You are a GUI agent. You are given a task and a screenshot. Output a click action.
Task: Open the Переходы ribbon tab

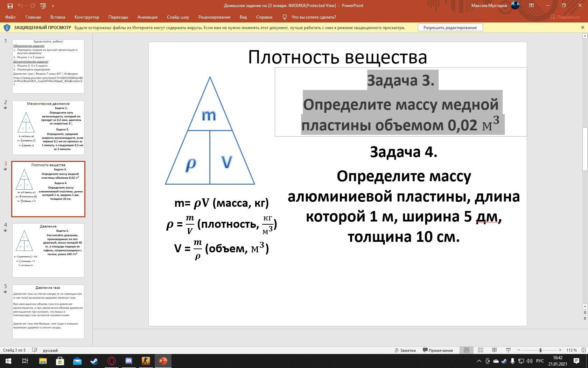pos(118,17)
